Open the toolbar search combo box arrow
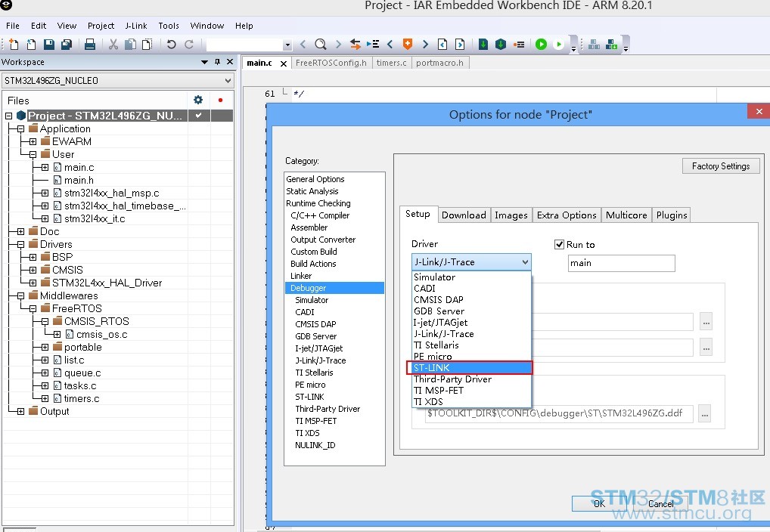 pyautogui.click(x=287, y=45)
